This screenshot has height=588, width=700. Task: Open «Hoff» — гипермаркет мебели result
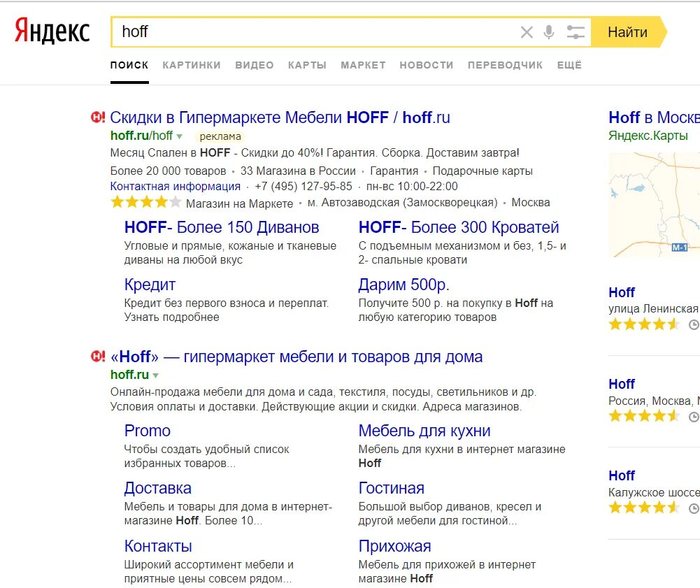click(x=297, y=357)
